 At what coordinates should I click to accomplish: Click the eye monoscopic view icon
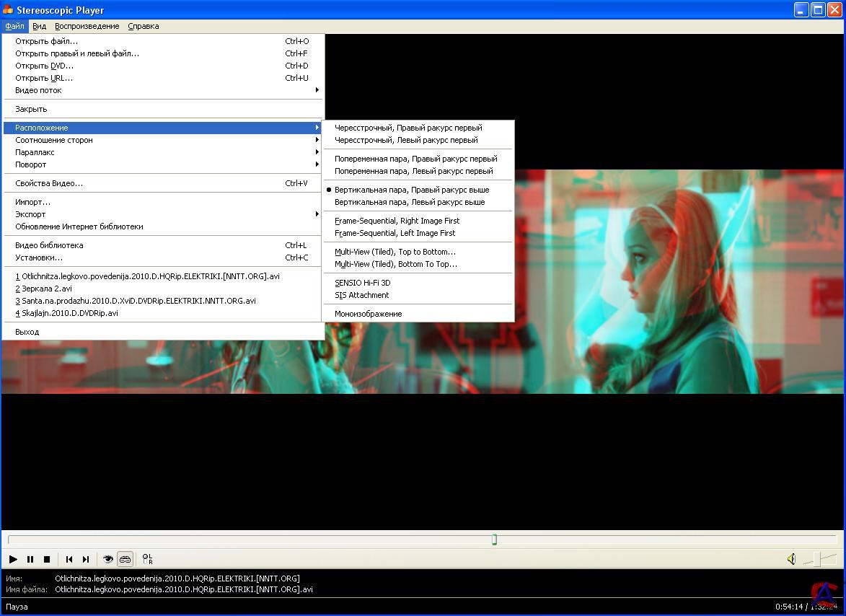point(108,559)
